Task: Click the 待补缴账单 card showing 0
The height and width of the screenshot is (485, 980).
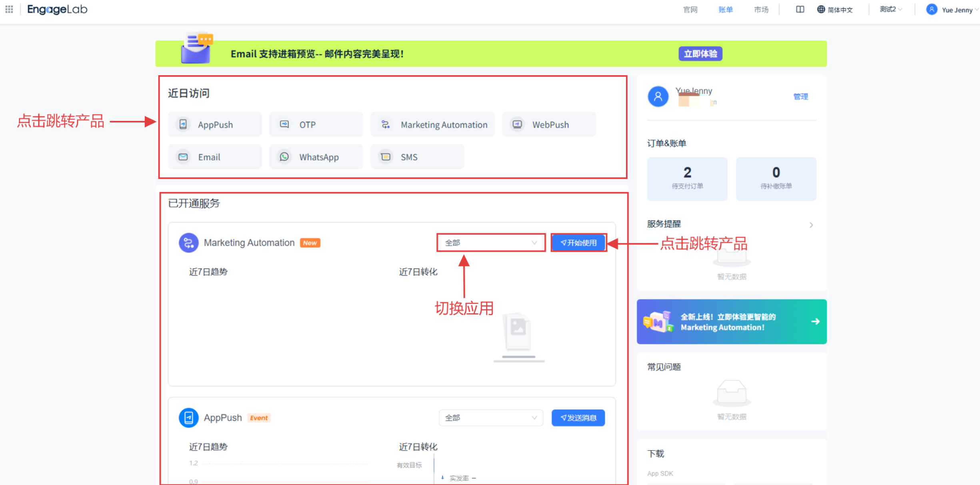Action: [x=776, y=178]
